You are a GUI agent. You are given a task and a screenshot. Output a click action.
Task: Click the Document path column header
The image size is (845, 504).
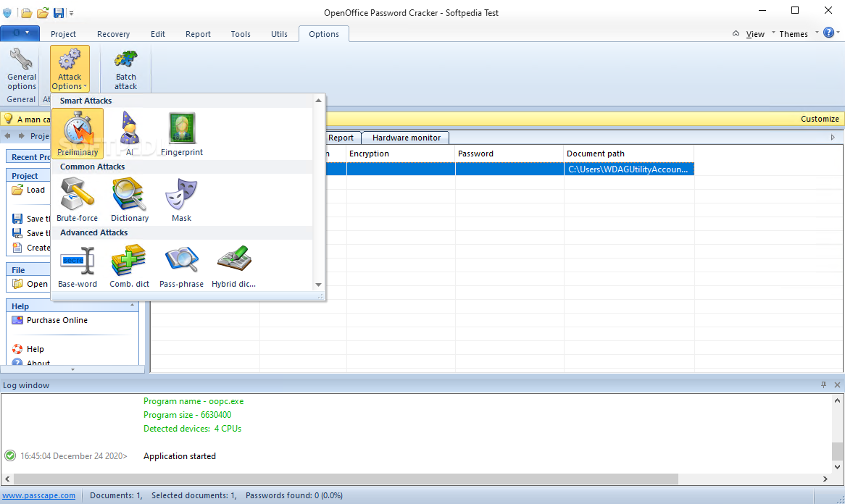coord(629,154)
